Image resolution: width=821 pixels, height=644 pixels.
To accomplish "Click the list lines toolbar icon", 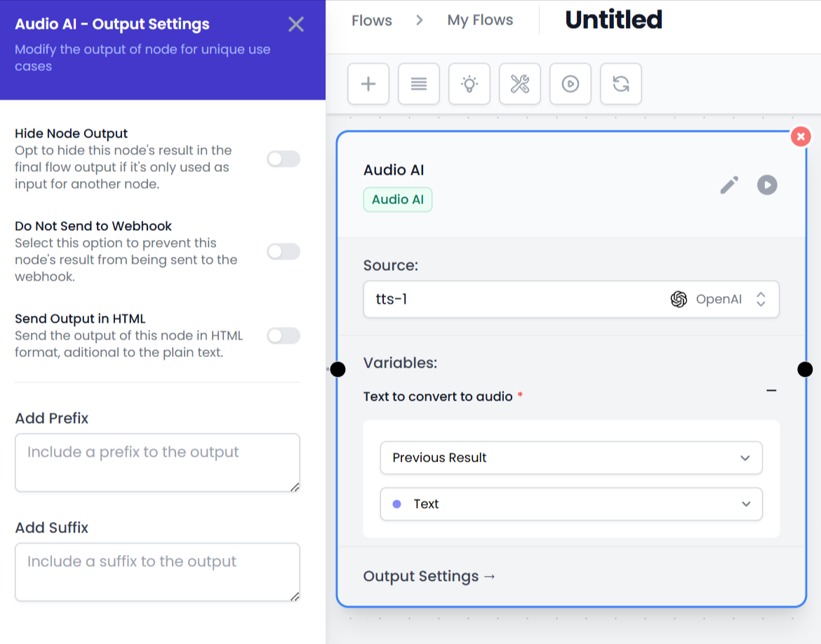I will coord(419,84).
